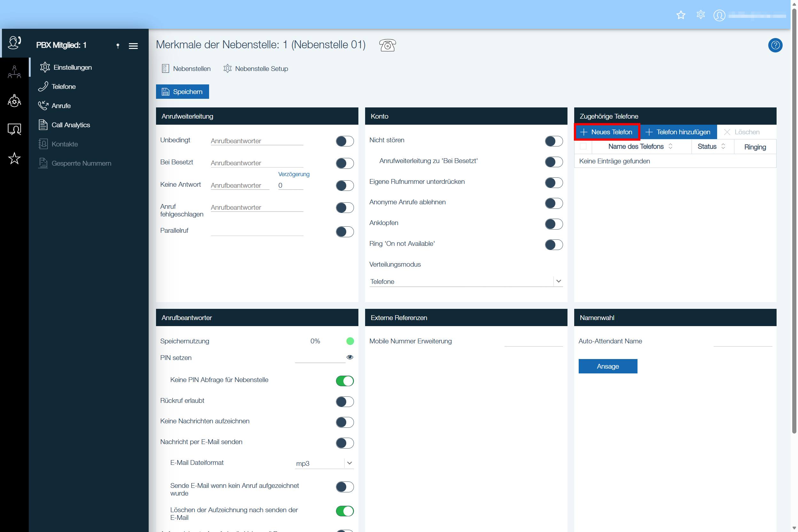
Task: Open the settings gear in top bar
Action: tap(700, 15)
